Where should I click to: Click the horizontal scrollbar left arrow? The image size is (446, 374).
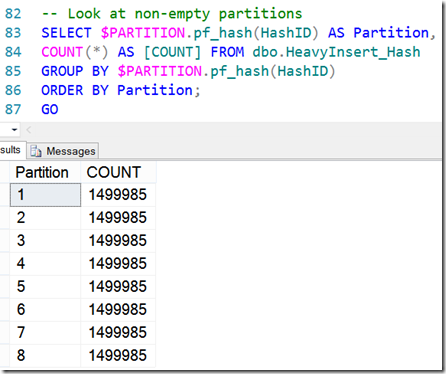tap(29, 130)
